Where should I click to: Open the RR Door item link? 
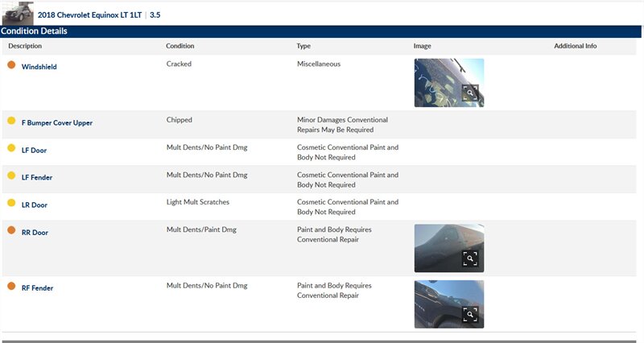click(36, 233)
